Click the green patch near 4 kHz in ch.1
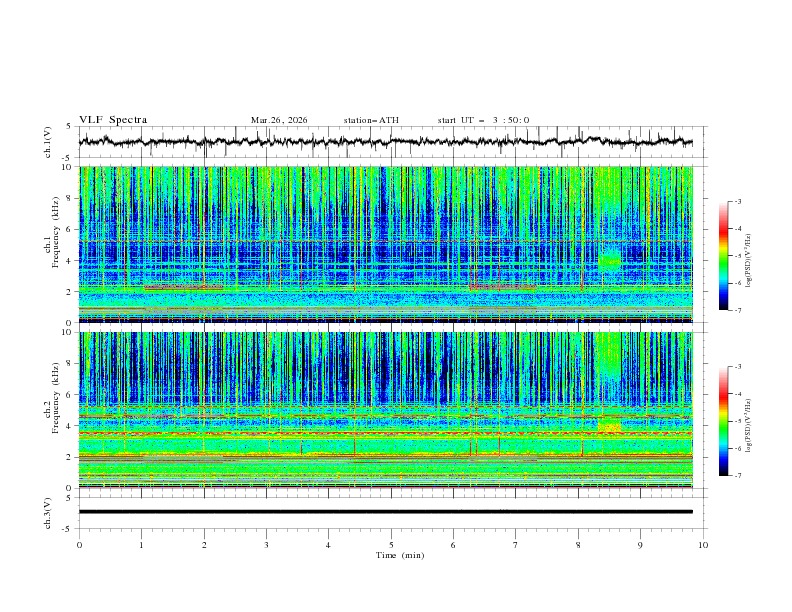Image resolution: width=792 pixels, height=612 pixels. coord(610,261)
